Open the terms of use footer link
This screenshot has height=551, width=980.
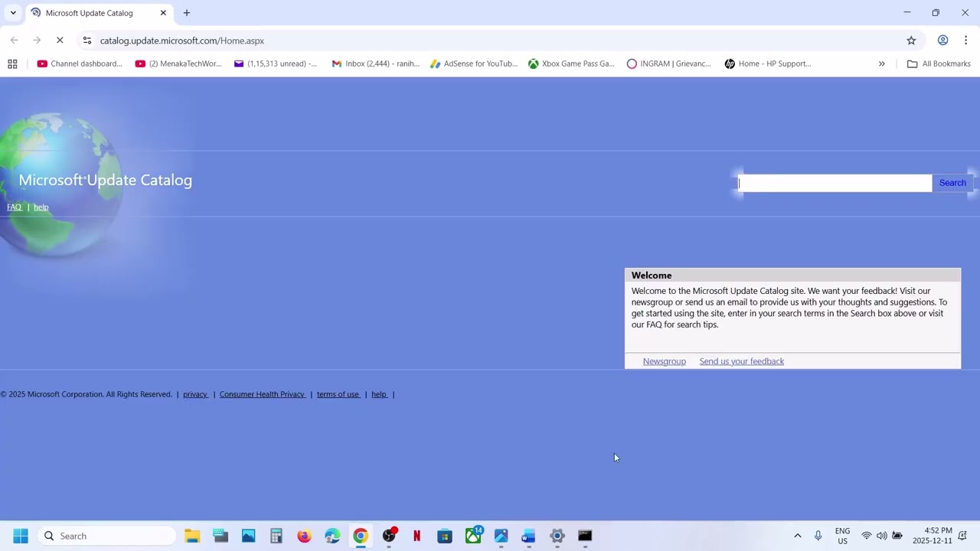338,394
